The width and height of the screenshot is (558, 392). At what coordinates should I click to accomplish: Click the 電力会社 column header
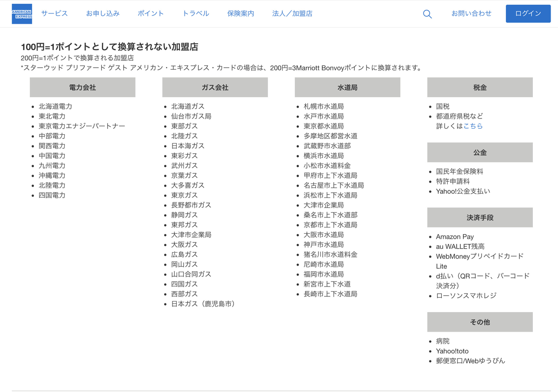coord(82,87)
